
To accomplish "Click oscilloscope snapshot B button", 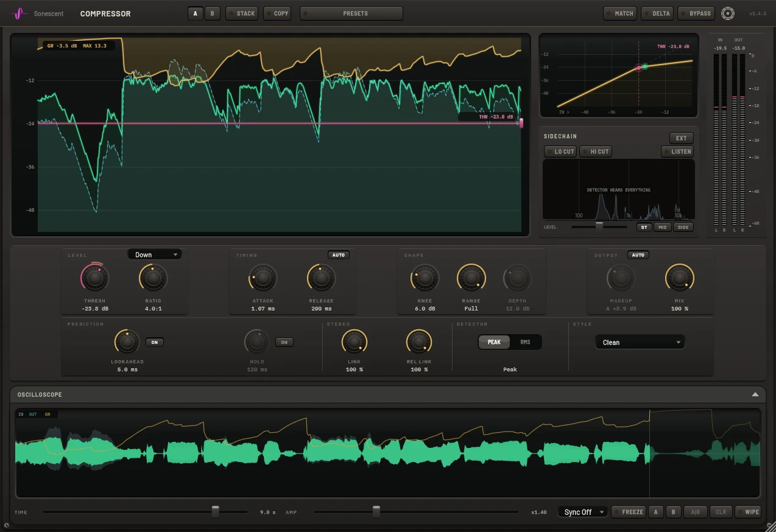I will click(673, 512).
